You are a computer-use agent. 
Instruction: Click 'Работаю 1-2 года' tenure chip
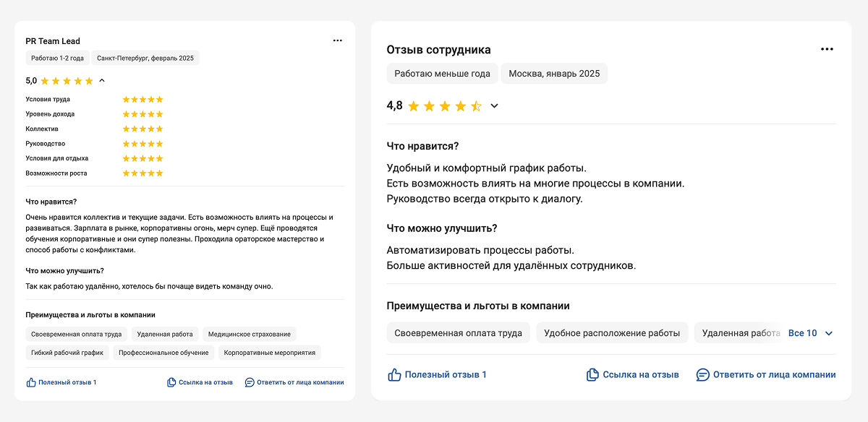tap(58, 58)
